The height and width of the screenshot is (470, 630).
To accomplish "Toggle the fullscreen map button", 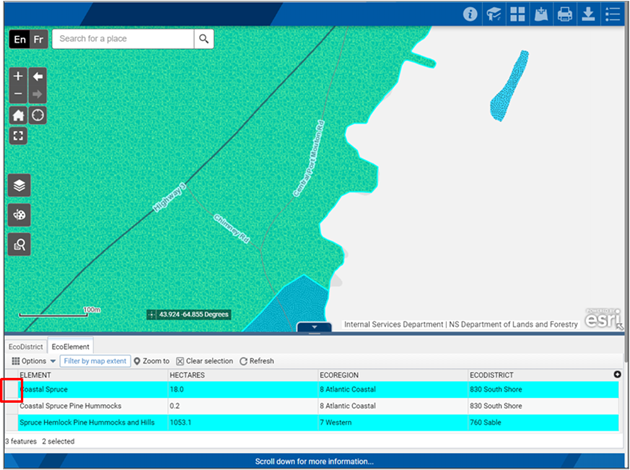I will point(18,136).
